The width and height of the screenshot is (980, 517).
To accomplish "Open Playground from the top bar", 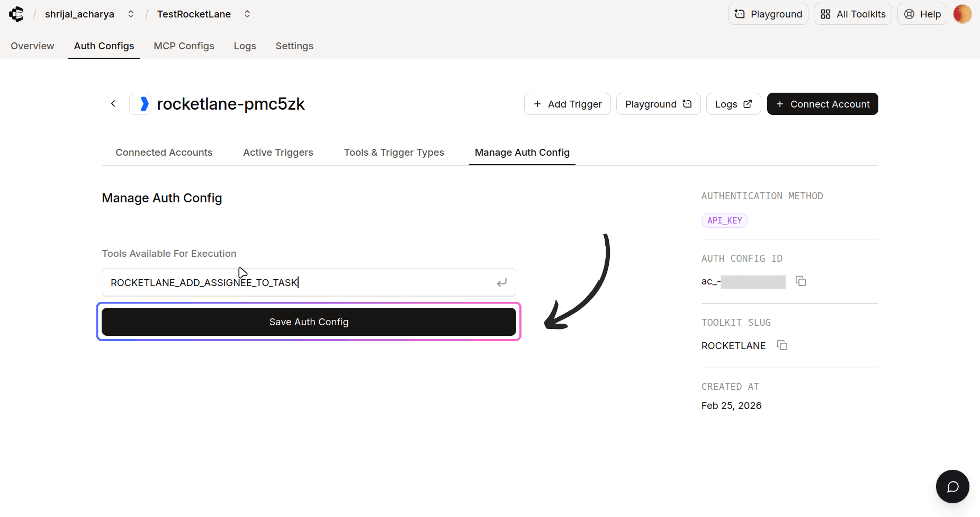I will coord(768,14).
